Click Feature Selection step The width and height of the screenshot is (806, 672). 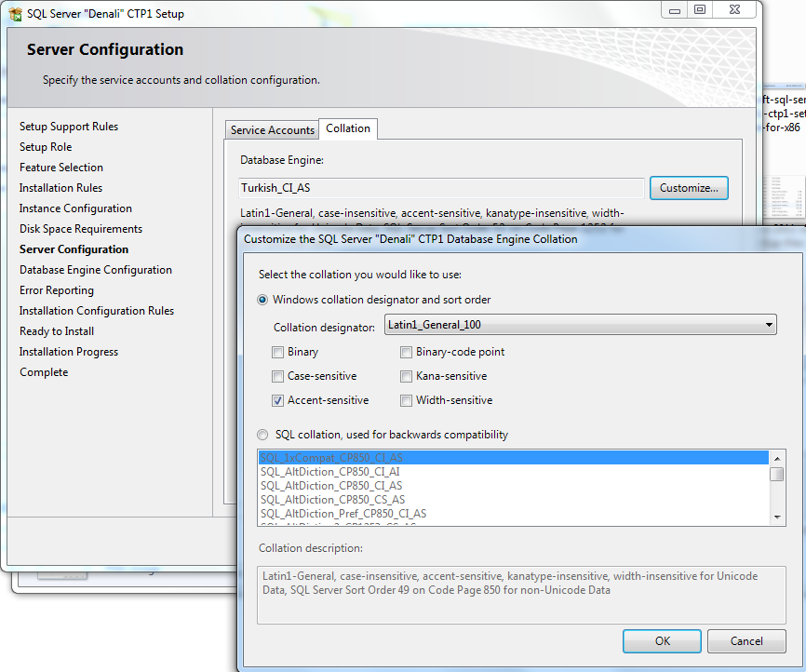pyautogui.click(x=61, y=168)
